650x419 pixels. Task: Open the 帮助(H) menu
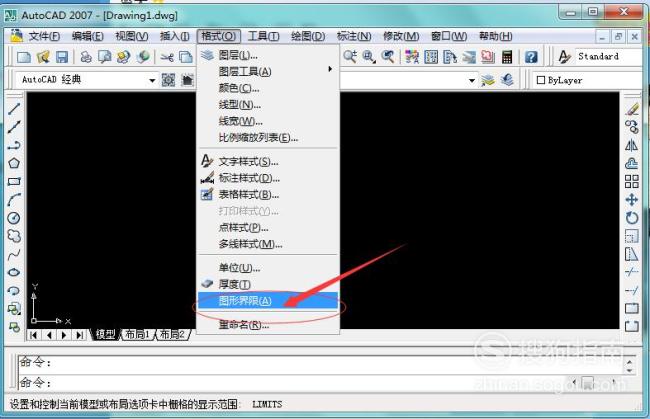coord(496,36)
